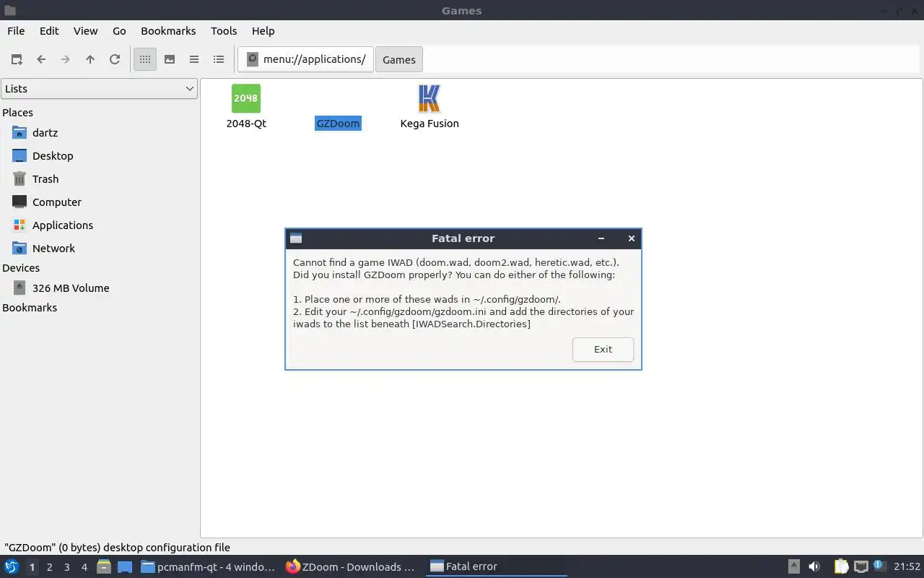This screenshot has width=924, height=578.
Task: Click the network tray icon
Action: [860, 566]
